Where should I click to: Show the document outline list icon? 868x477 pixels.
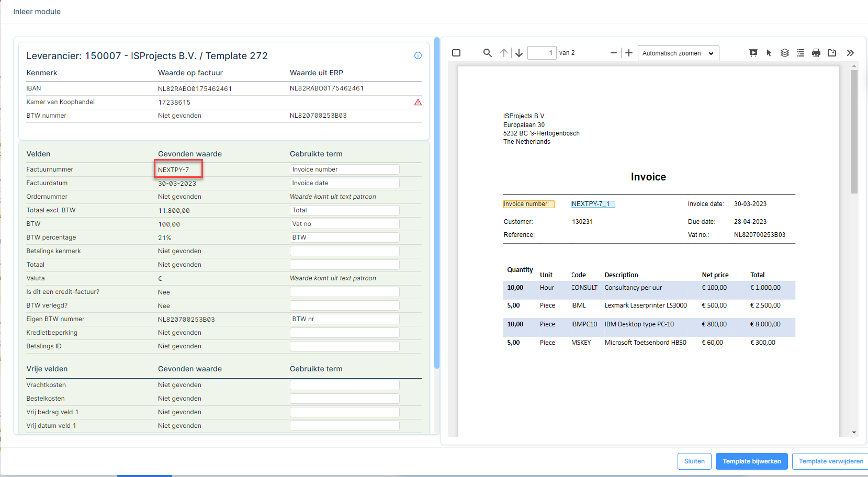coord(801,53)
